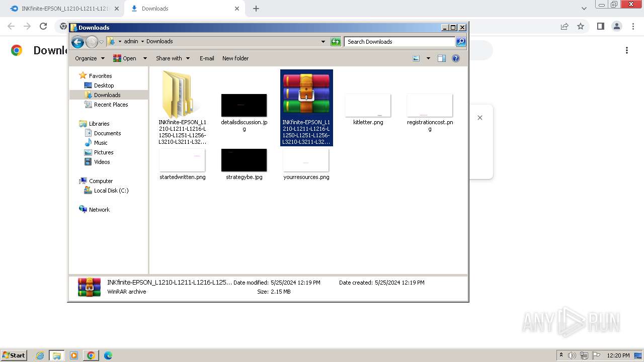
Task: Open Downloads page more actions menu
Action: [x=627, y=50]
